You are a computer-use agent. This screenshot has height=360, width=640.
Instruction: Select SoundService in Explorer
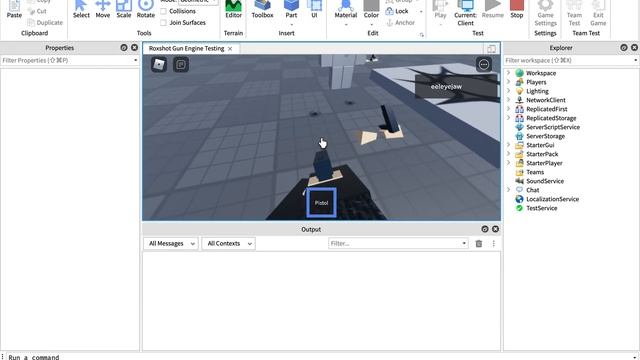[x=545, y=181]
